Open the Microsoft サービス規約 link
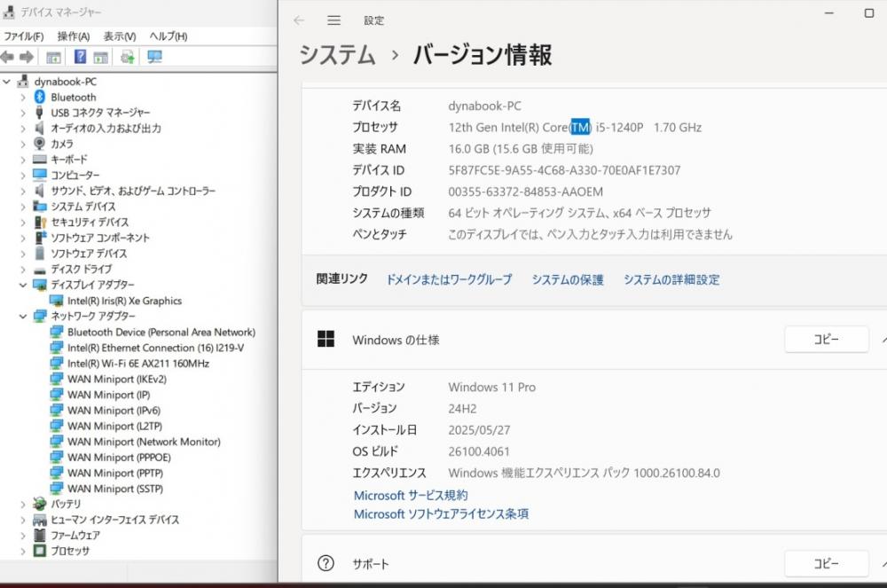The width and height of the screenshot is (887, 588). pyautogui.click(x=411, y=495)
